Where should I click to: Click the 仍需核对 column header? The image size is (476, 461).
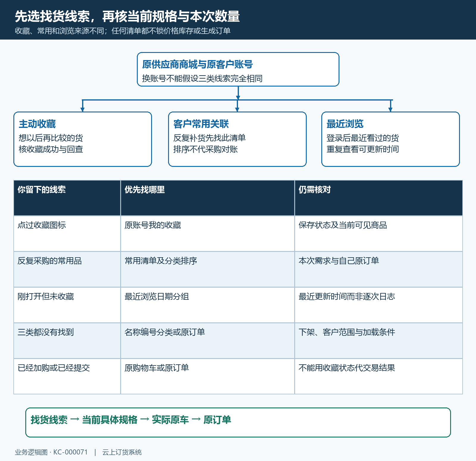tap(378, 198)
